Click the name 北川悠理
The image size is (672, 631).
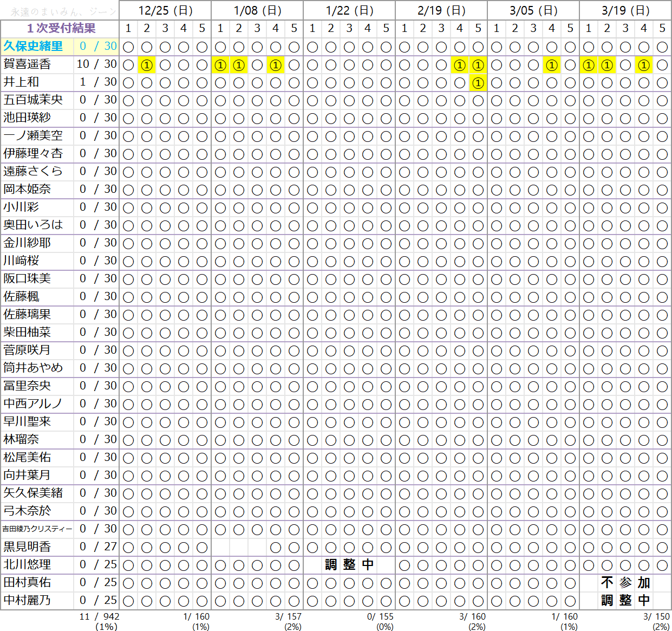click(27, 564)
